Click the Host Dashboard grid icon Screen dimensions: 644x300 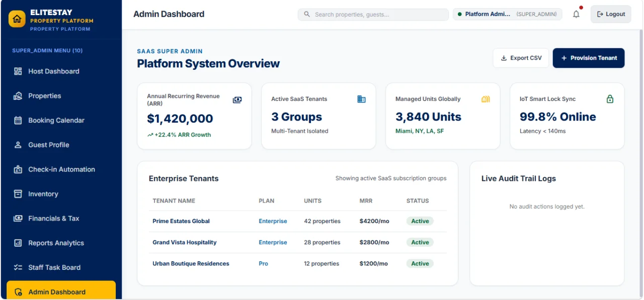point(18,71)
